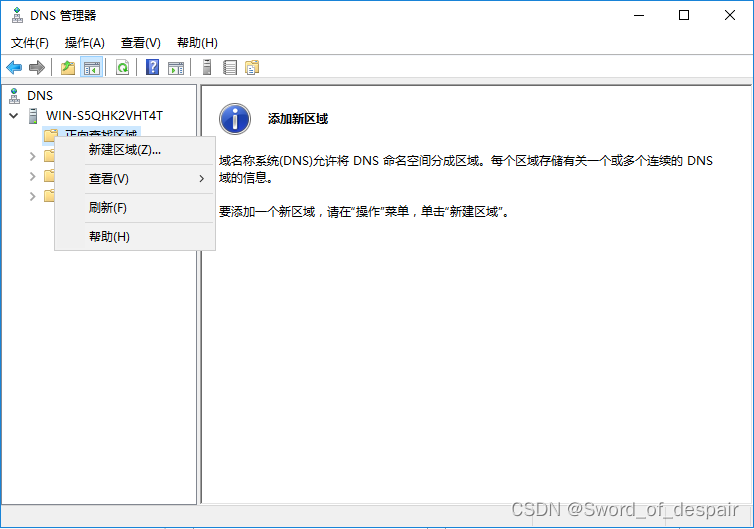The image size is (754, 529).
Task: Select the DNS root tree item
Action: coord(40,96)
